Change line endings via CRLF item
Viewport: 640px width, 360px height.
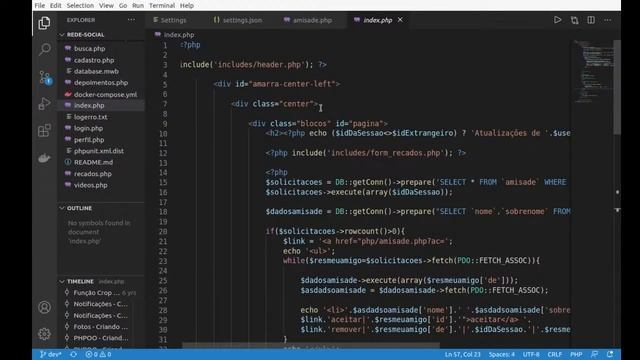click(555, 354)
